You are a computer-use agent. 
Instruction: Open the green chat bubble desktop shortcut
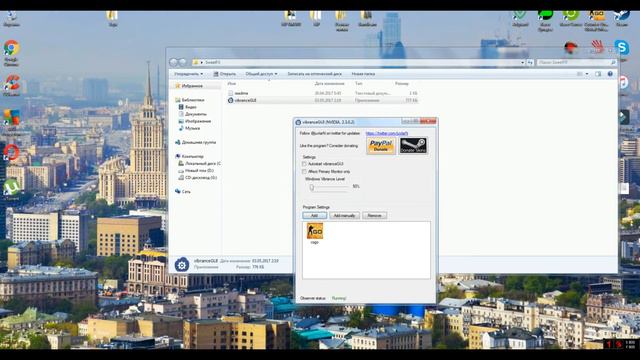[x=545, y=16]
